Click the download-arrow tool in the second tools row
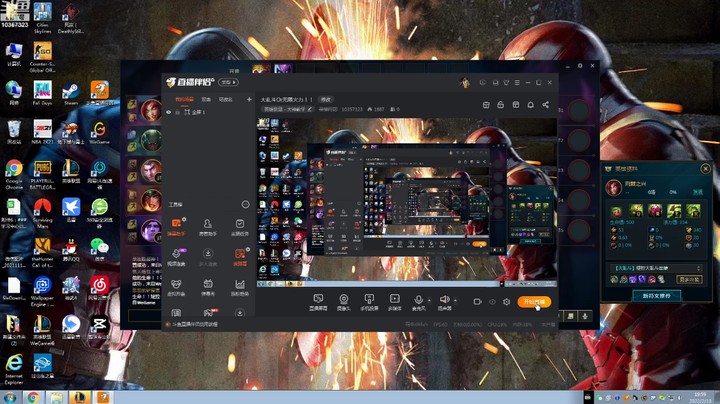This screenshot has height=404, width=720. coord(208,257)
